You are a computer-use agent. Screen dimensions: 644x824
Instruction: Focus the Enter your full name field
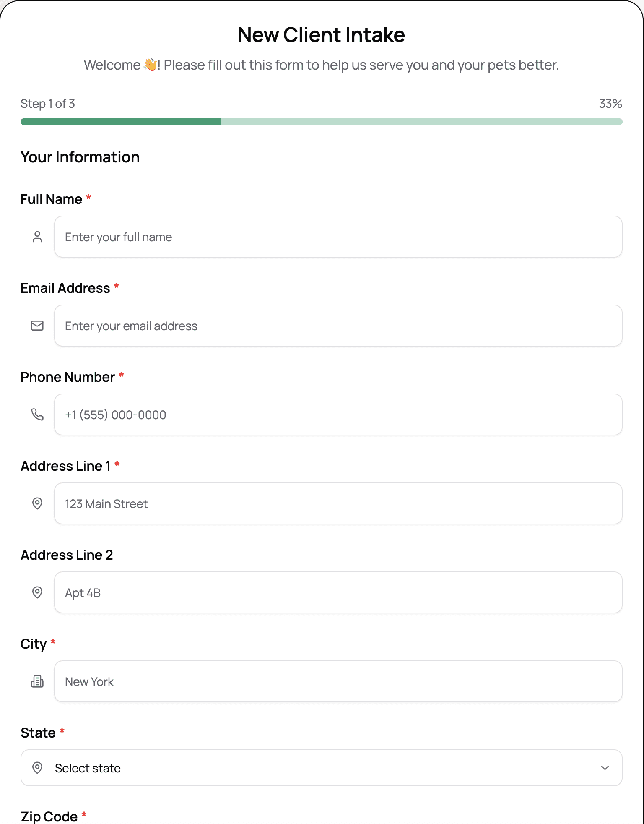point(338,237)
